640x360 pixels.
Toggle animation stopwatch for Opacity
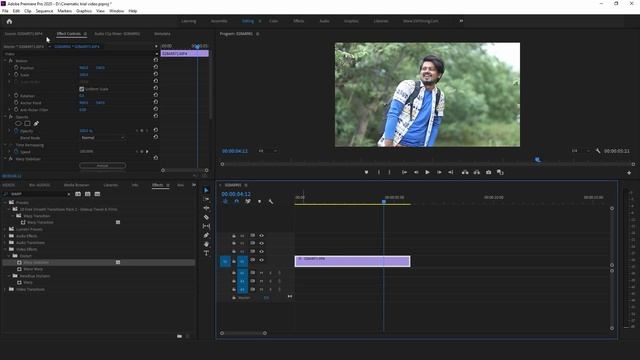pyautogui.click(x=16, y=131)
